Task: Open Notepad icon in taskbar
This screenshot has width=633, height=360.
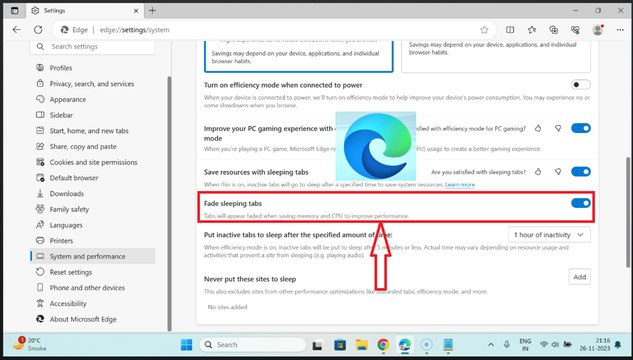Action: (448, 345)
